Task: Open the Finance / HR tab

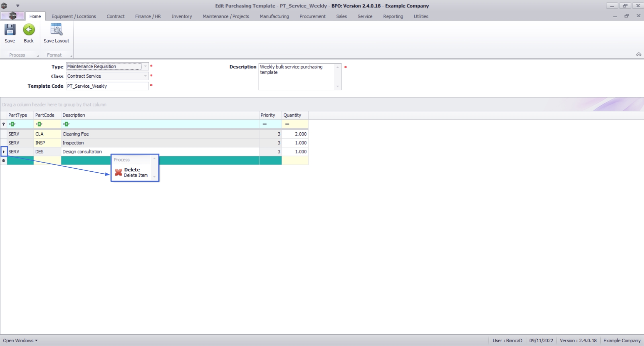Action: click(148, 16)
